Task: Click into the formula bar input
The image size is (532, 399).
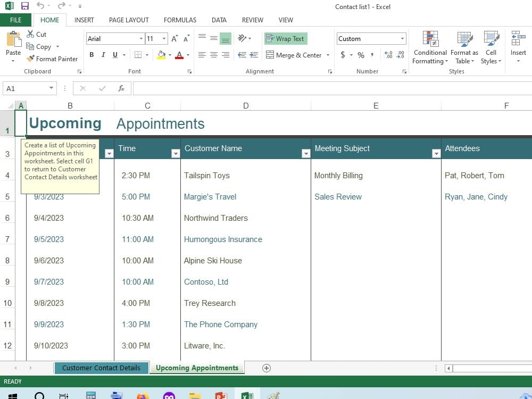Action: pos(332,88)
